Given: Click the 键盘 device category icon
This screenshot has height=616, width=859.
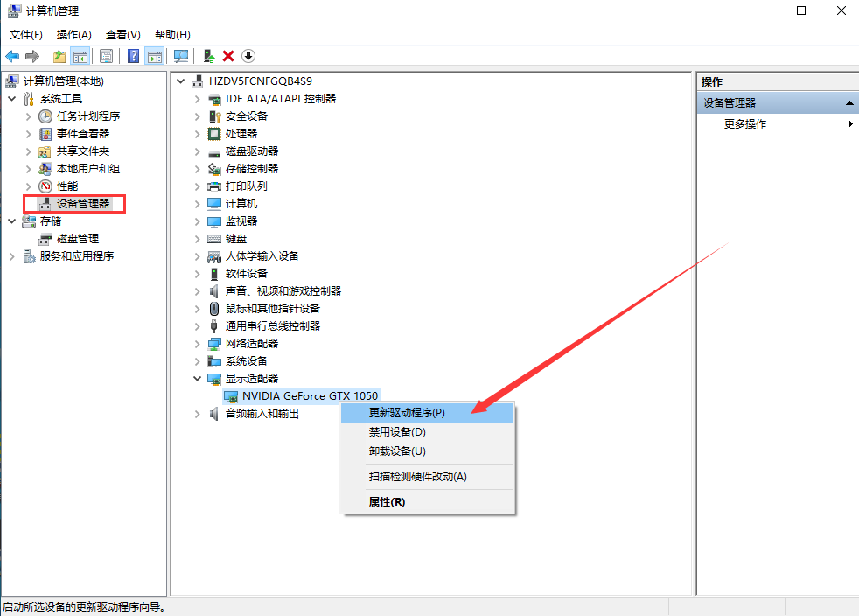Looking at the screenshot, I should click(214, 239).
